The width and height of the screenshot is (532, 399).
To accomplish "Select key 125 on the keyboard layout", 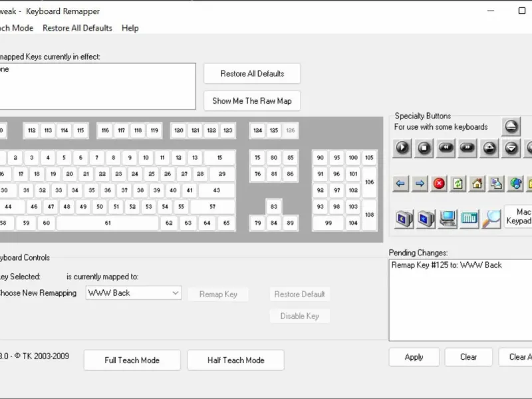I will click(x=274, y=130).
